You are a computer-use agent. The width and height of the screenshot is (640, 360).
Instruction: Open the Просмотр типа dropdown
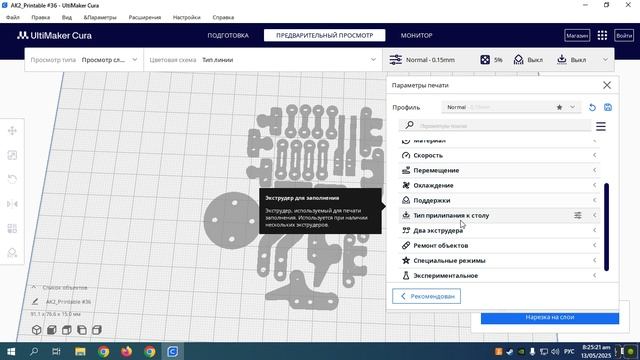pyautogui.click(x=84, y=60)
